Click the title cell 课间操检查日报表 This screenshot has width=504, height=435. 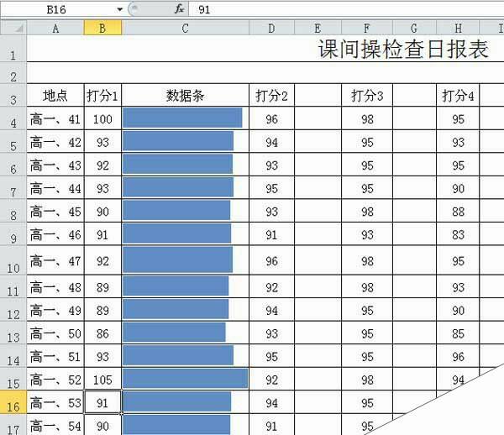403,50
